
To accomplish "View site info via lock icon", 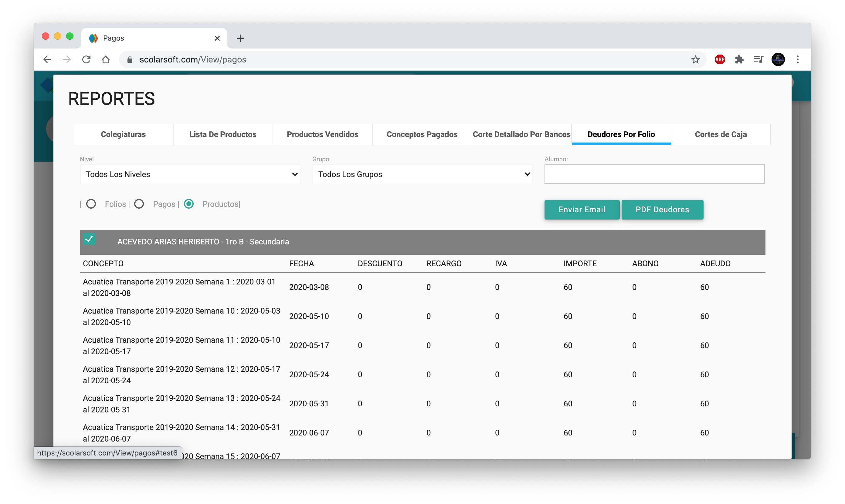I will point(130,59).
